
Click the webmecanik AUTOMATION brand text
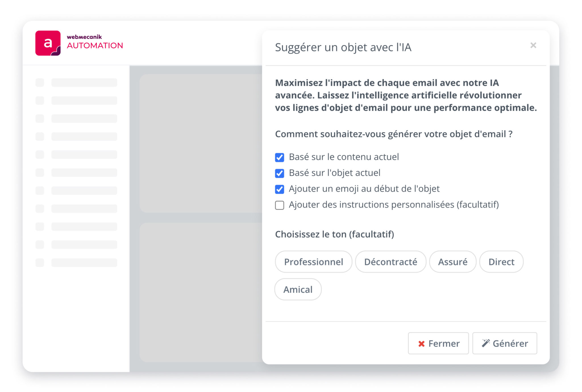(x=95, y=42)
